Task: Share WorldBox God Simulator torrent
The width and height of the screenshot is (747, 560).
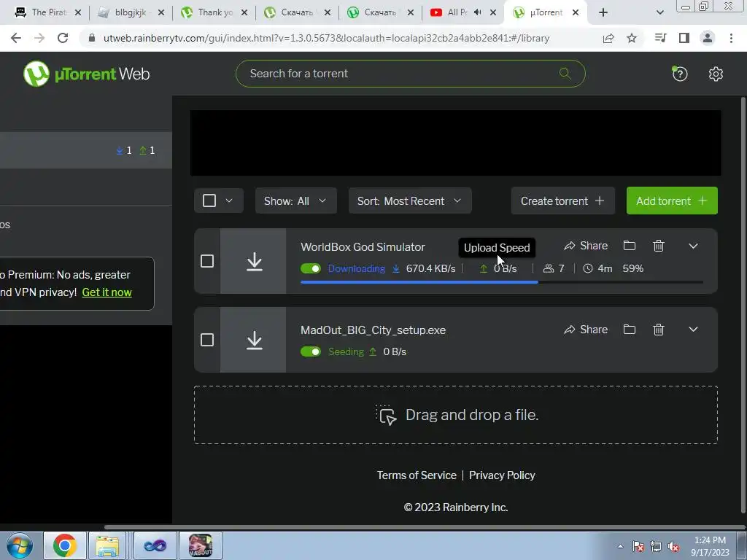Action: point(586,246)
